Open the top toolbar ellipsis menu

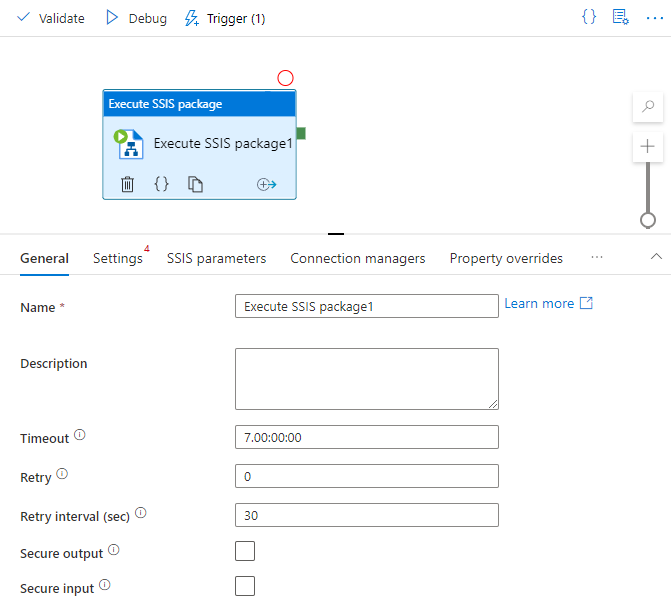(654, 18)
